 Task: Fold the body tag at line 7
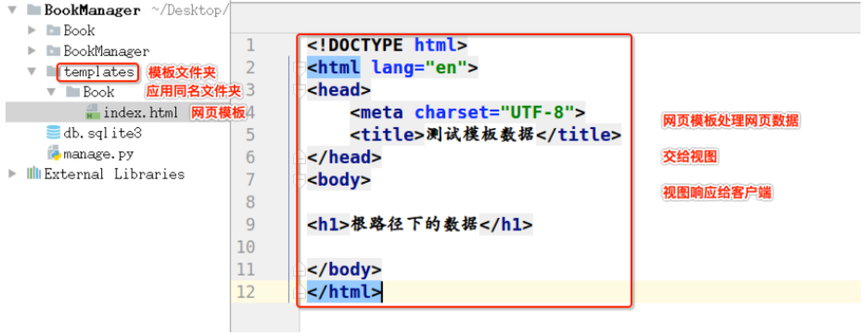click(x=299, y=180)
